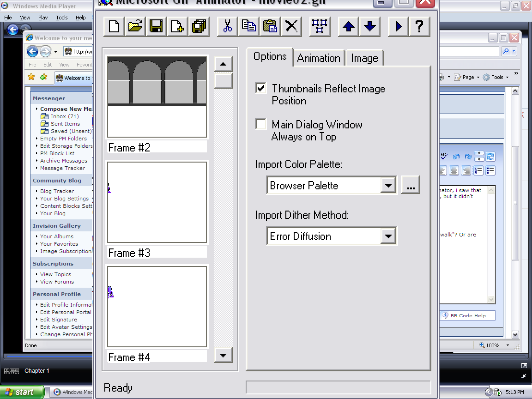
Task: Create a new animation file
Action: (113, 26)
